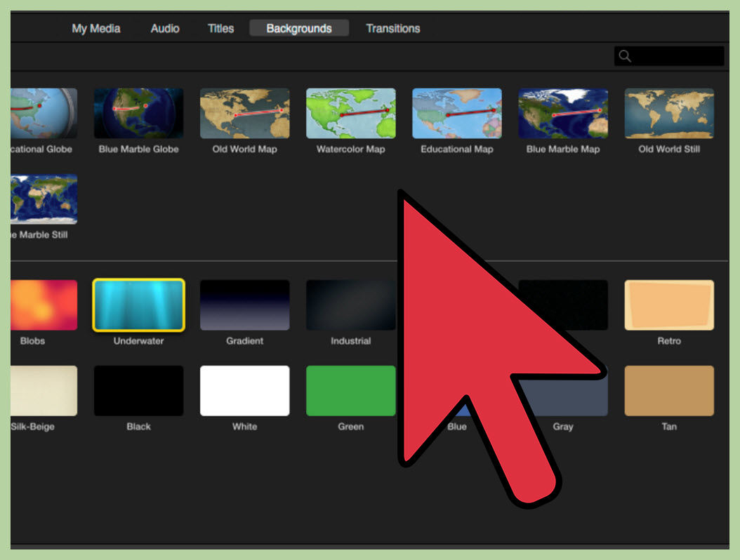Viewport: 740px width, 560px height.
Task: Pick the Old World Map background
Action: click(x=245, y=113)
